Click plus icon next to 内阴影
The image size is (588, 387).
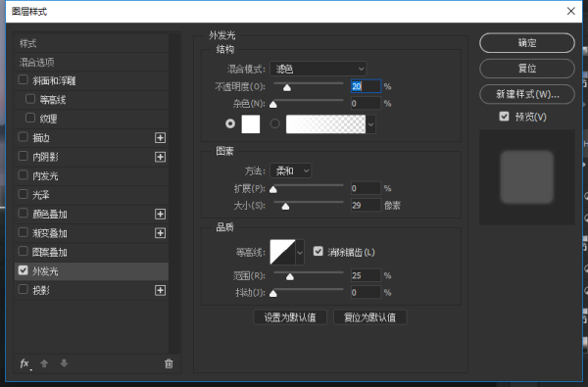160,157
